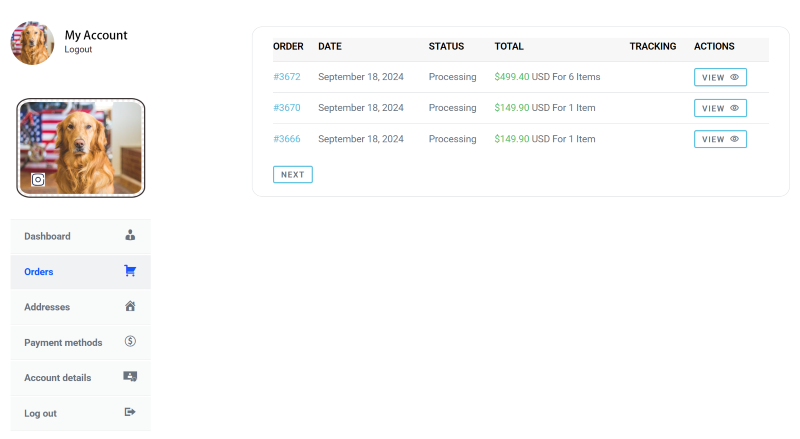View order #3666 details
Viewport: 800px width, 439px height.
tap(720, 139)
